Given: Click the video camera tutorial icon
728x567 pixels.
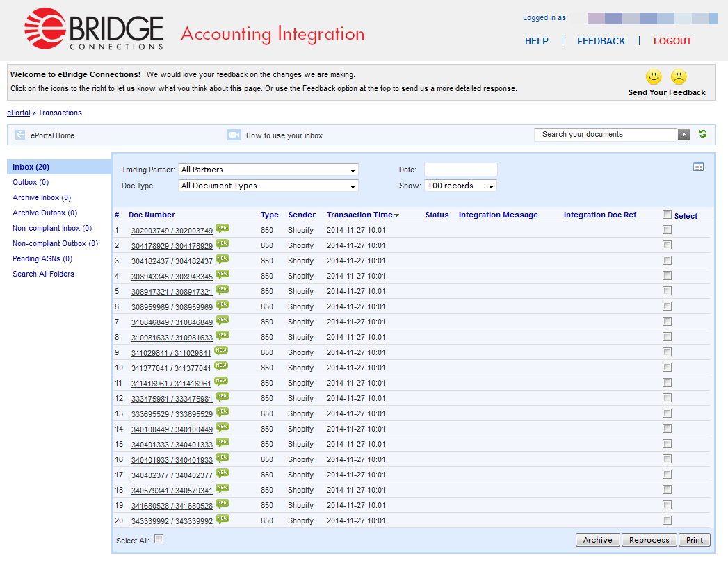Looking at the screenshot, I should tap(234, 135).
